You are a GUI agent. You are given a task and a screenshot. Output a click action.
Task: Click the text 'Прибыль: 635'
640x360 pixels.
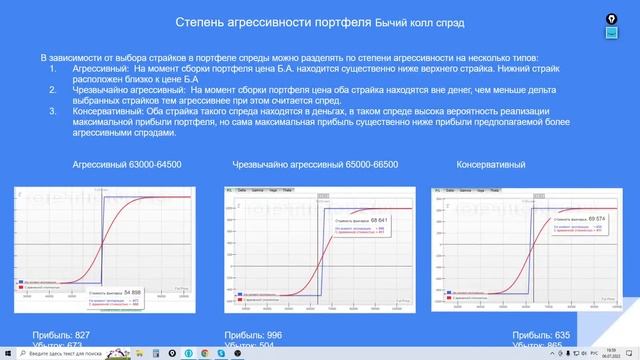pos(541,335)
